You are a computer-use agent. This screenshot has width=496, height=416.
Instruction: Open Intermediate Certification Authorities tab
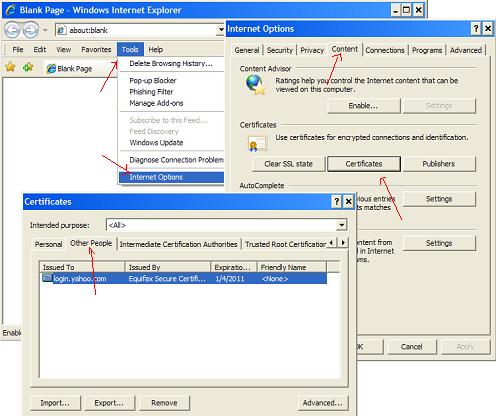179,244
